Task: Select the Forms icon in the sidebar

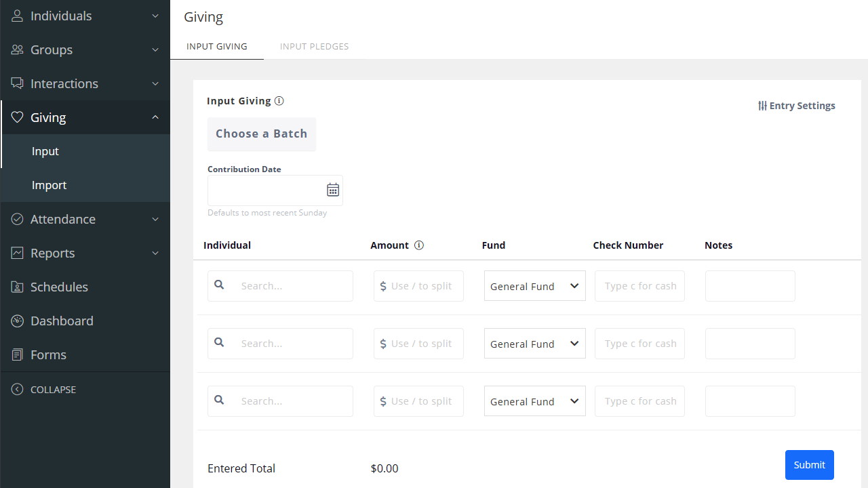Action: [x=17, y=354]
